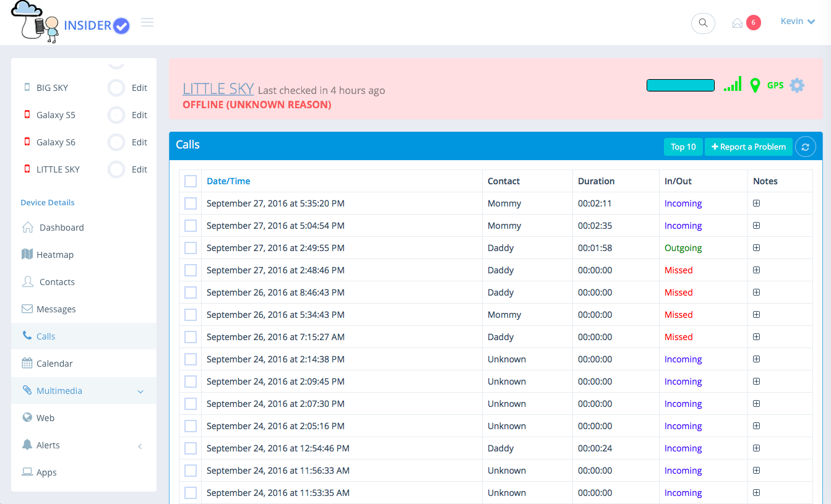Check the 2:14:38 PM call row
This screenshot has width=831, height=504.
pyautogui.click(x=191, y=359)
